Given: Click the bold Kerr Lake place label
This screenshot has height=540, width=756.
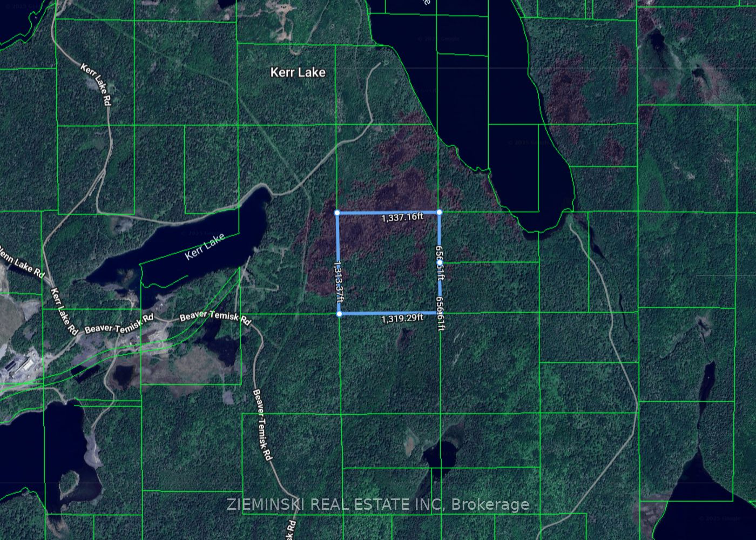Looking at the screenshot, I should 298,72.
